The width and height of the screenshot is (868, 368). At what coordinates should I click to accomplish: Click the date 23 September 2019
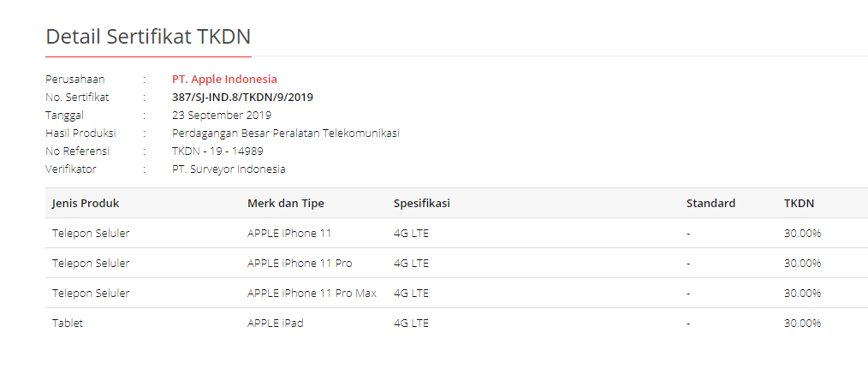pos(222,115)
